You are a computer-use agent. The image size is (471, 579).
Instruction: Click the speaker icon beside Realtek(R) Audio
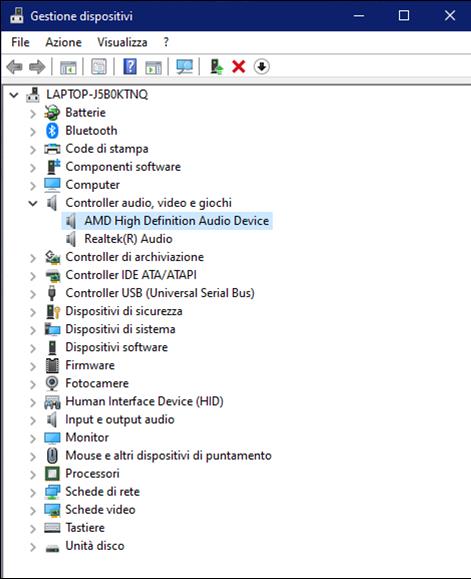71,239
